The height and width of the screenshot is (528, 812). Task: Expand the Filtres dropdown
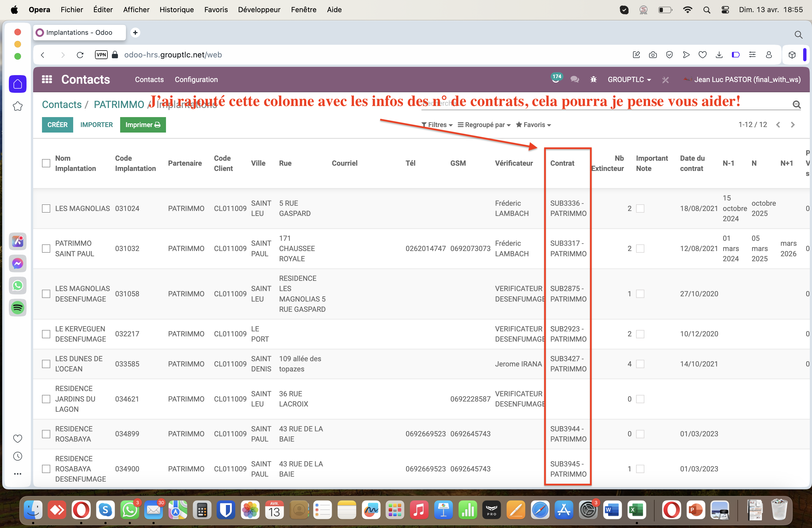pyautogui.click(x=437, y=125)
